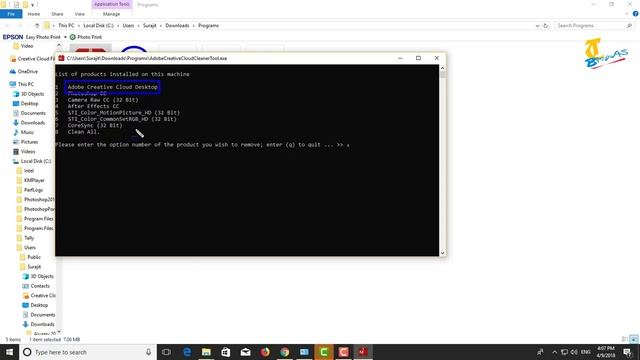
Task: Open Microsoft Store from the taskbar
Action: [x=225, y=352]
